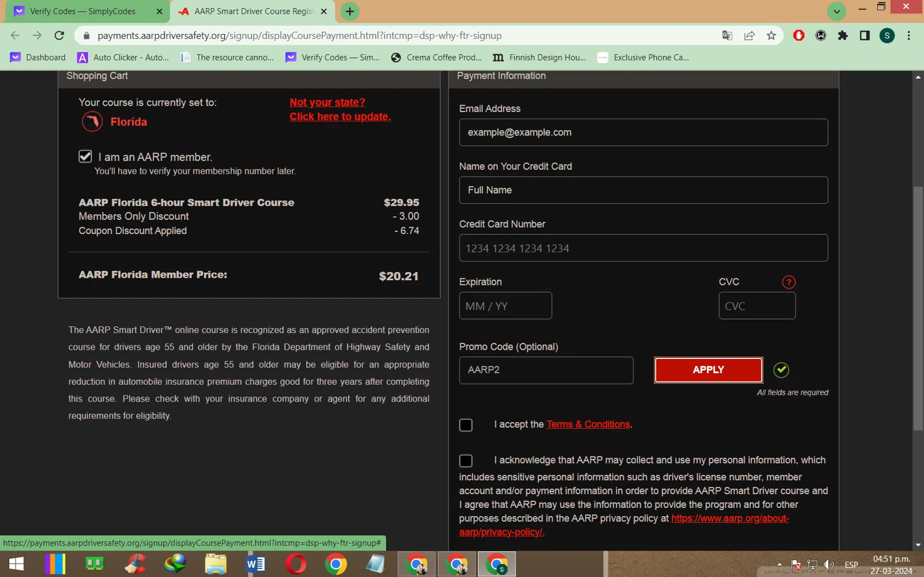Screen dimensions: 924x577
Task: Click the Email Address input field
Action: [643, 132]
